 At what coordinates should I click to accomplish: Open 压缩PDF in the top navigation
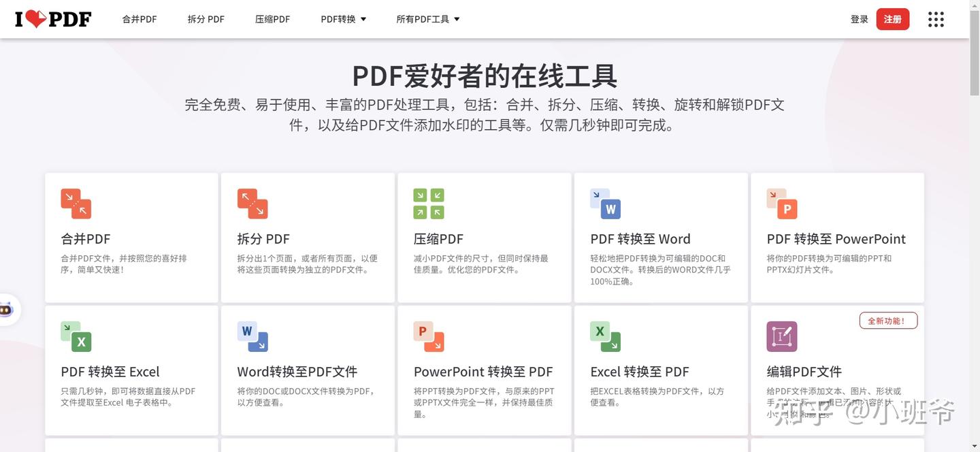272,19
